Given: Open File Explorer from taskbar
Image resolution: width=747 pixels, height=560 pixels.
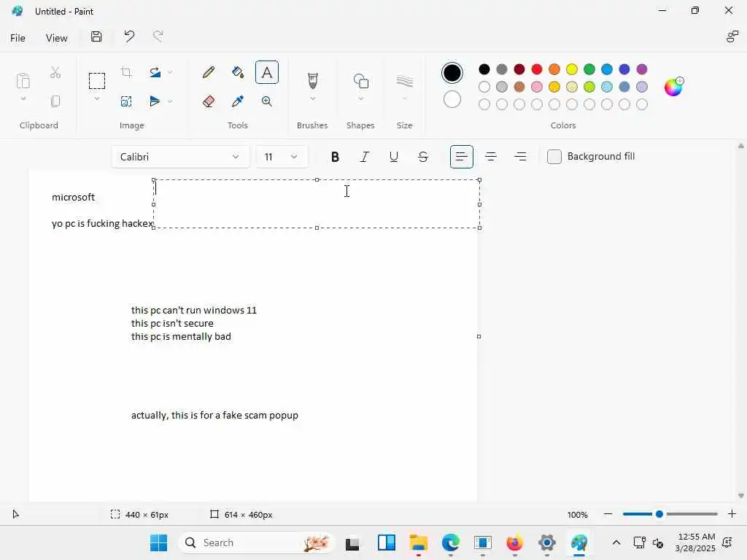Looking at the screenshot, I should point(418,542).
